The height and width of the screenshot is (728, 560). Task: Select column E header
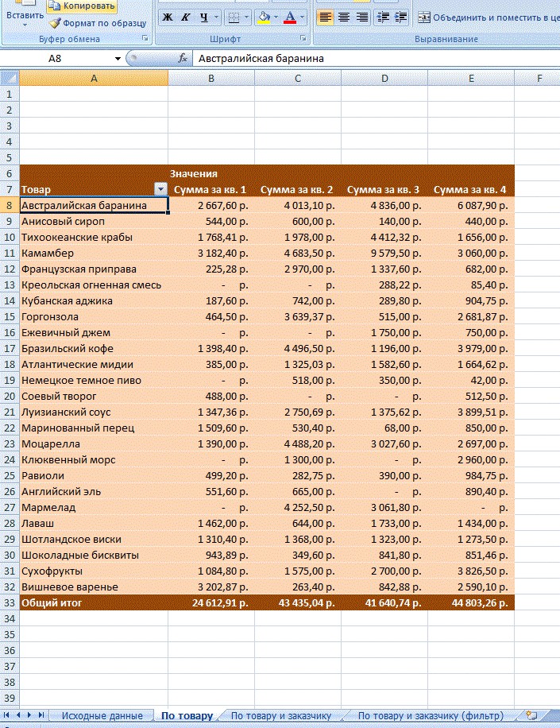point(471,79)
